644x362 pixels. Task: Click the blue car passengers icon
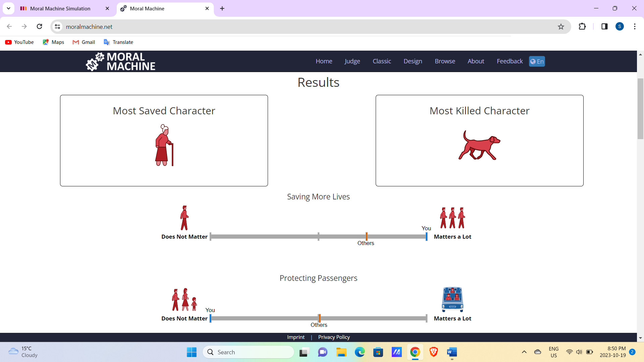(452, 299)
